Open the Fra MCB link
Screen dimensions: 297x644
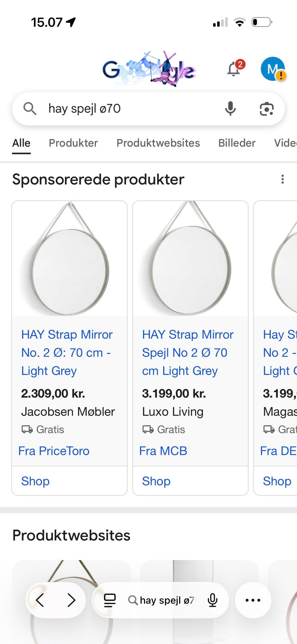coord(163,451)
